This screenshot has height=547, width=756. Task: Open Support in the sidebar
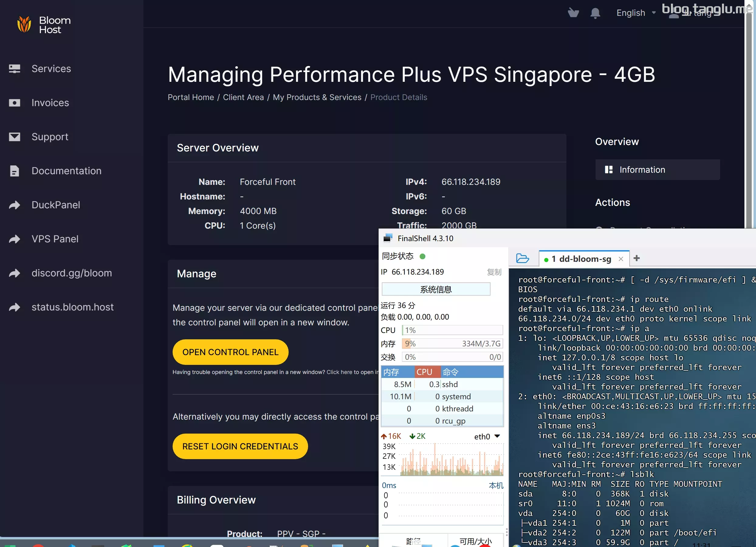50,137
